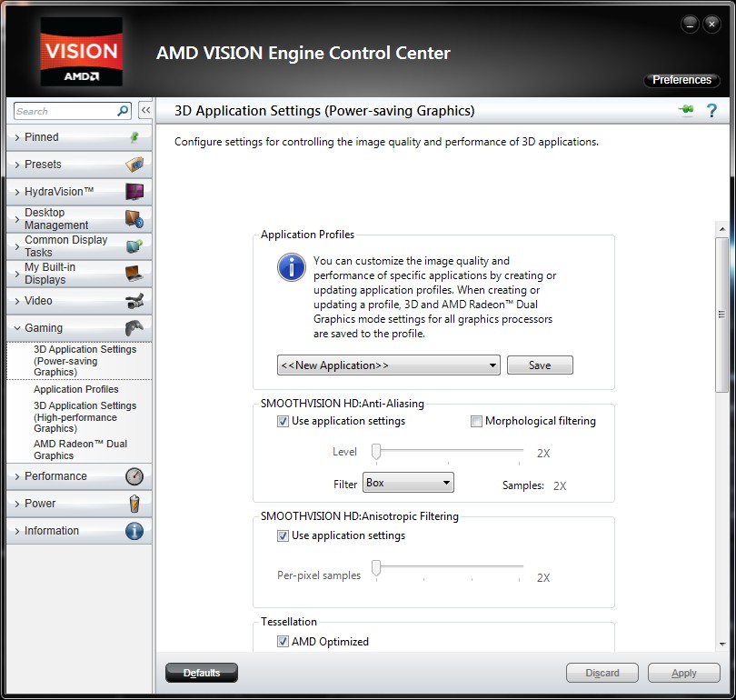Click the Gaming gamepad icon
Image resolution: width=736 pixels, height=700 pixels.
134,327
